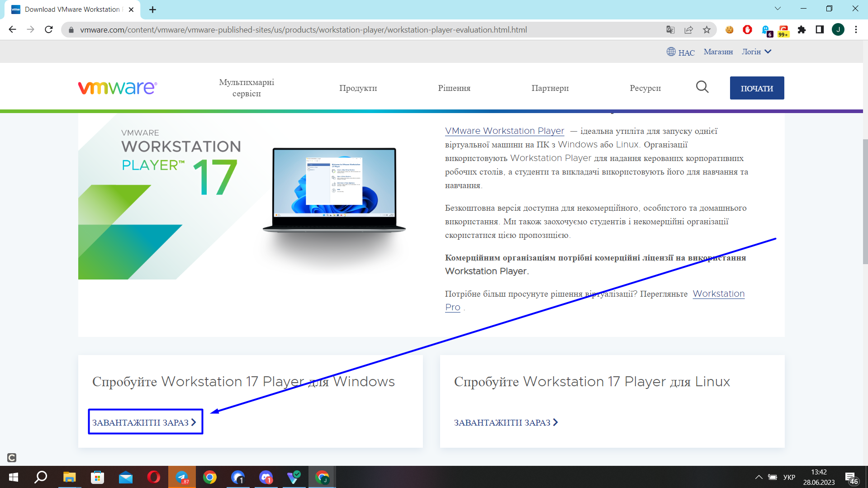The width and height of the screenshot is (868, 488).
Task: Open the cookie extension icon
Action: click(729, 30)
